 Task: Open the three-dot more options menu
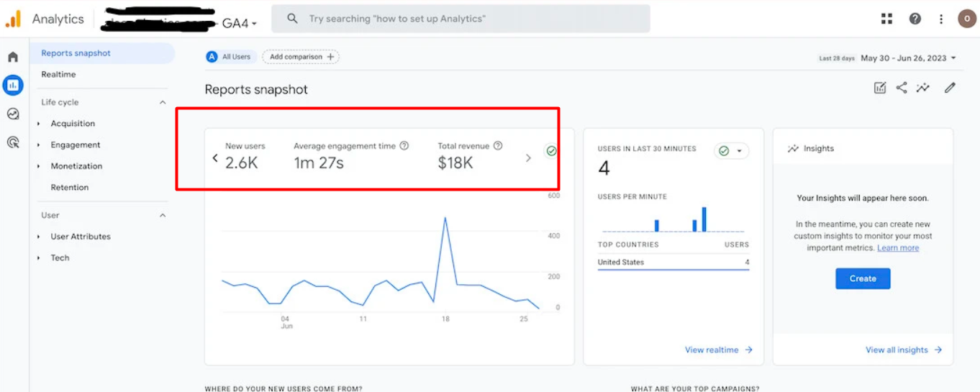click(941, 19)
